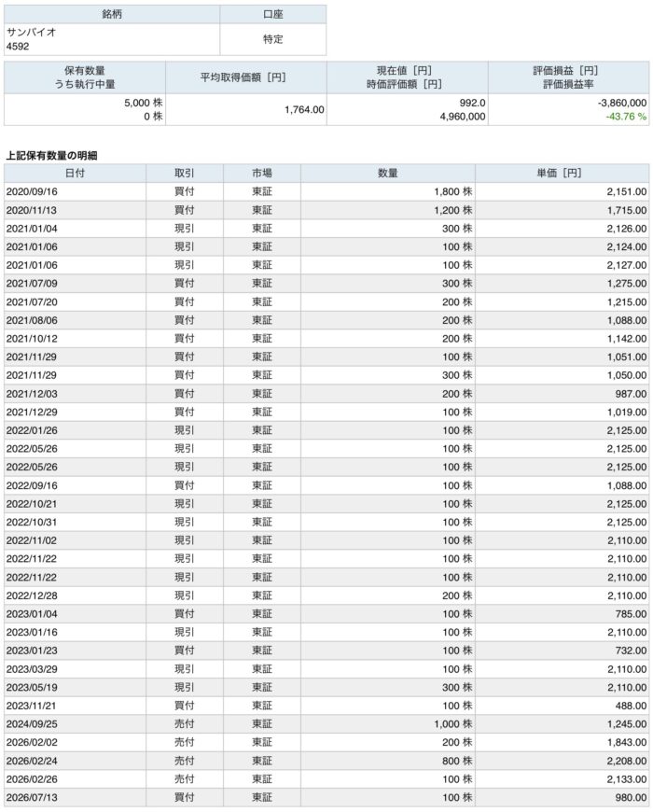Click unit price 2,126.00

(627, 229)
